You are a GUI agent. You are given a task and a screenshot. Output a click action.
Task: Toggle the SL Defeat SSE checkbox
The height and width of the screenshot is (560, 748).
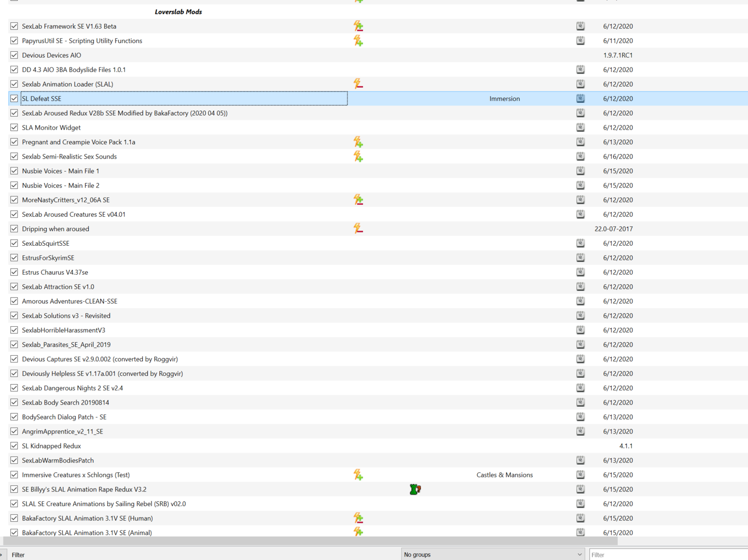14,99
